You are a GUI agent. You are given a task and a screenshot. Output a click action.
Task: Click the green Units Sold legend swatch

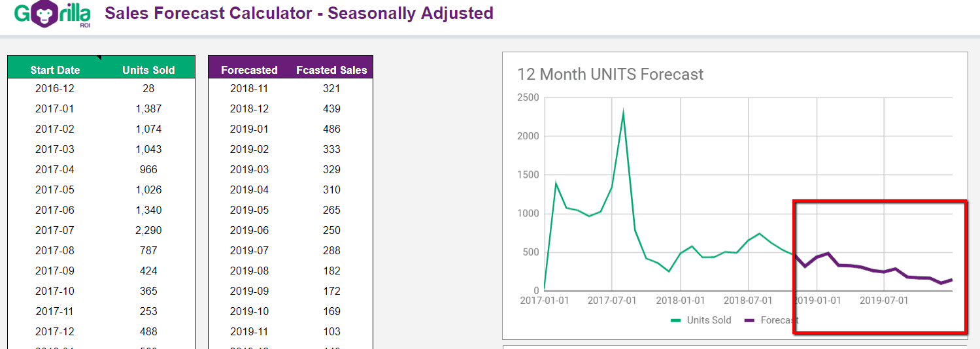[677, 320]
